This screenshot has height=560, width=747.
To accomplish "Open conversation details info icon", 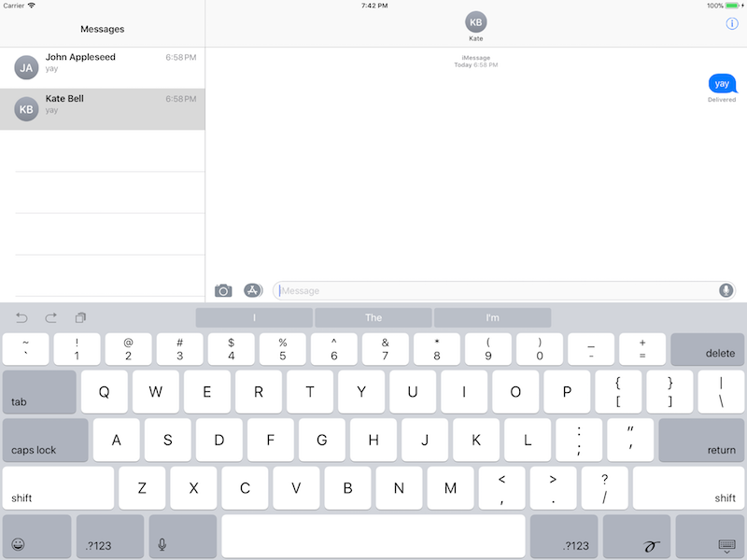I will pyautogui.click(x=732, y=23).
